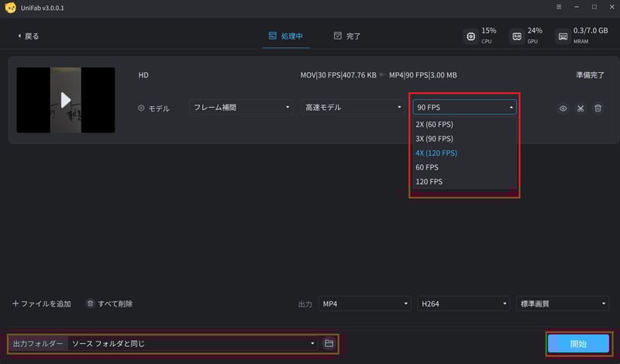The height and width of the screenshot is (364, 620).
Task: Select the 2X (60 FPS) option
Action: coord(434,124)
